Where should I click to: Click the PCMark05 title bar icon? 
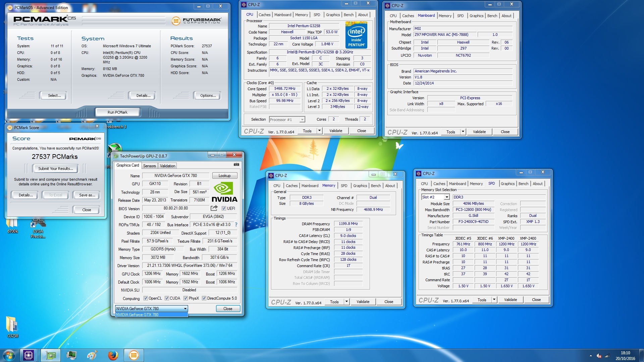10,7
